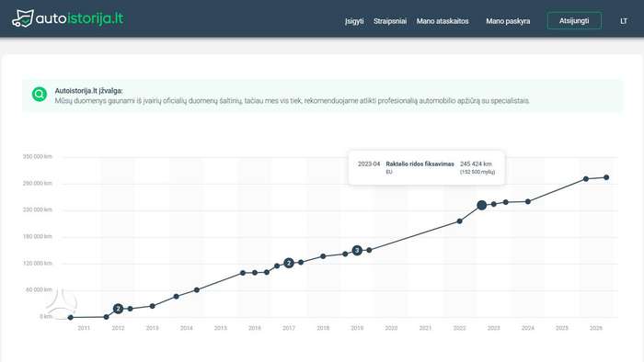Click the Raktelio ridos fiksavimas tooltip label
Screen dimensions: 644x362
click(420, 164)
